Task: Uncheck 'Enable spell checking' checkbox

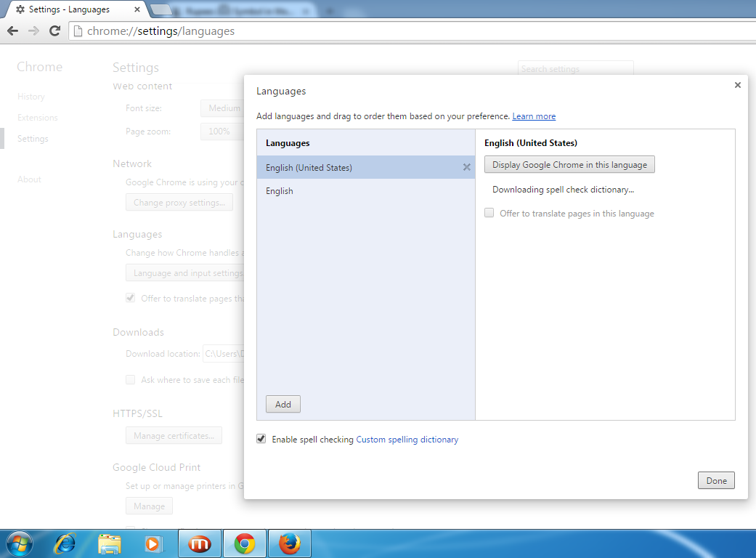Action: click(261, 439)
